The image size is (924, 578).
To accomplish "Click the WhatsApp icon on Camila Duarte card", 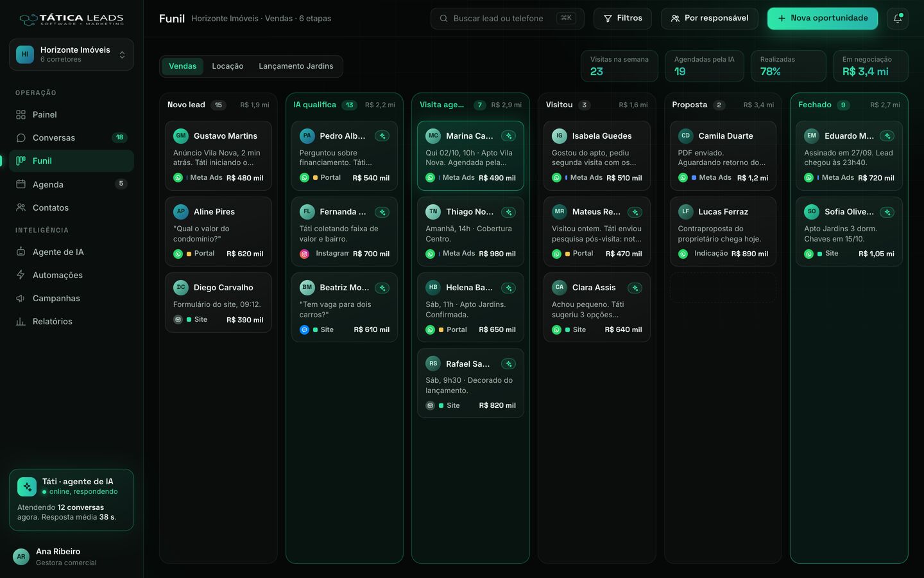I will coord(683,178).
